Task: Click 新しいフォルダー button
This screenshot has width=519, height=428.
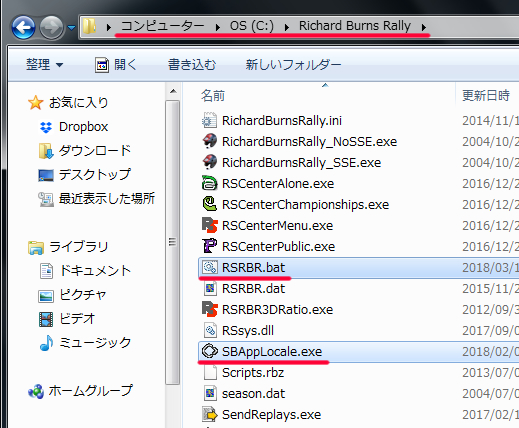Action: [x=293, y=64]
